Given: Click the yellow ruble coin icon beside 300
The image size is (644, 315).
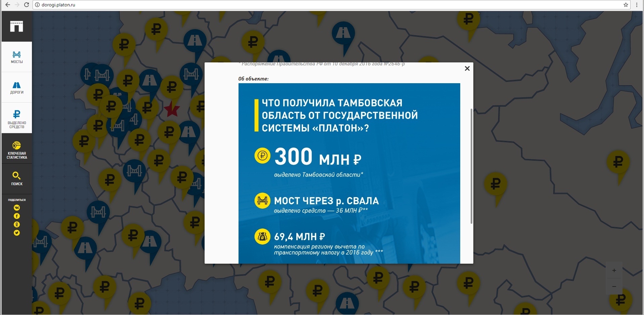Looking at the screenshot, I should 262,156.
